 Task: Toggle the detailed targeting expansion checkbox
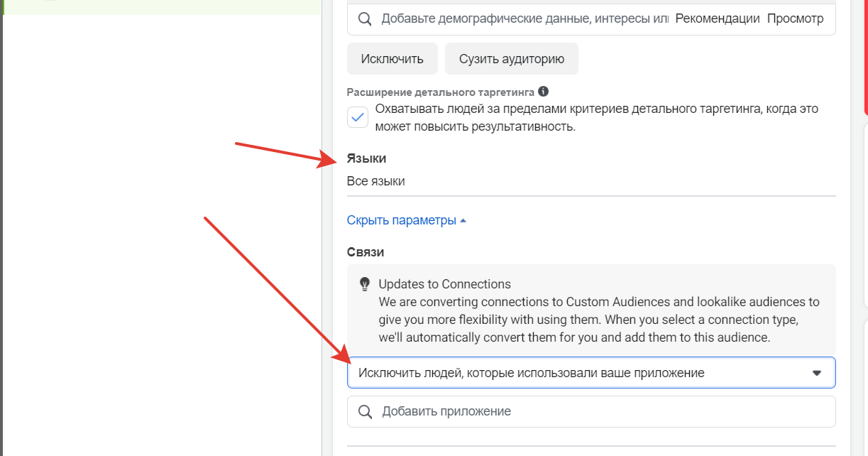[358, 117]
